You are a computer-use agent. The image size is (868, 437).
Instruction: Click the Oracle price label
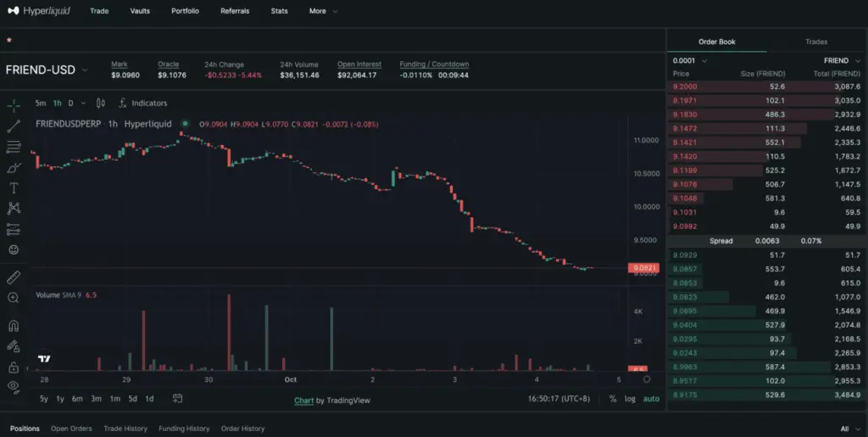point(169,64)
